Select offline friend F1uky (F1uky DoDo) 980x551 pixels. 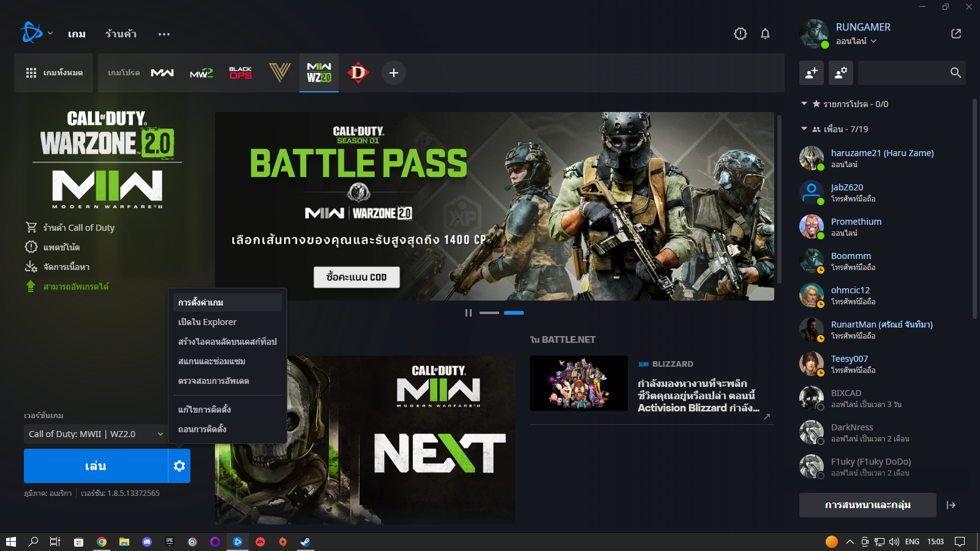882,467
